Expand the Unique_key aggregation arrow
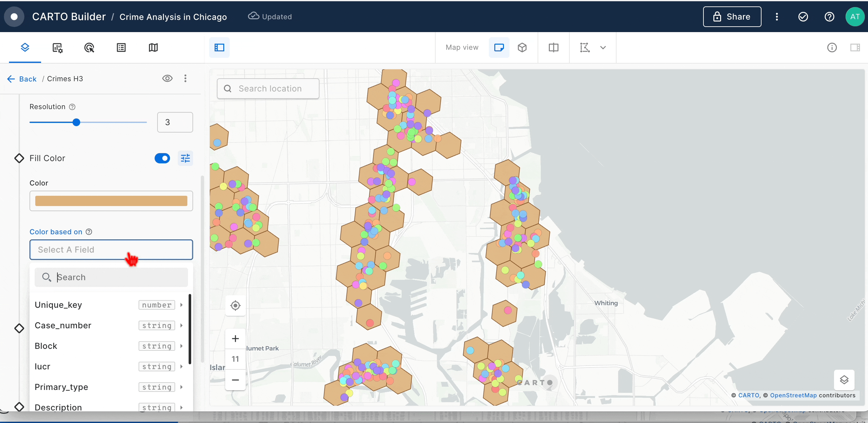868x423 pixels. [181, 305]
